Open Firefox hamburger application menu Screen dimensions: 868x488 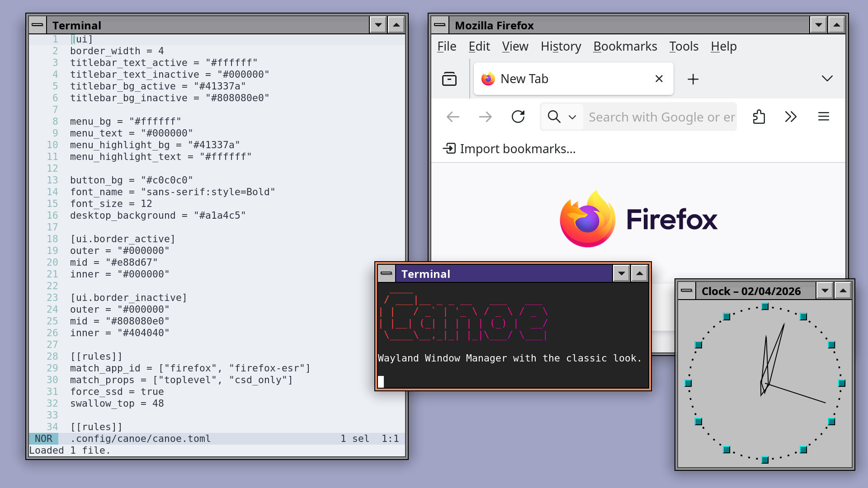(823, 117)
